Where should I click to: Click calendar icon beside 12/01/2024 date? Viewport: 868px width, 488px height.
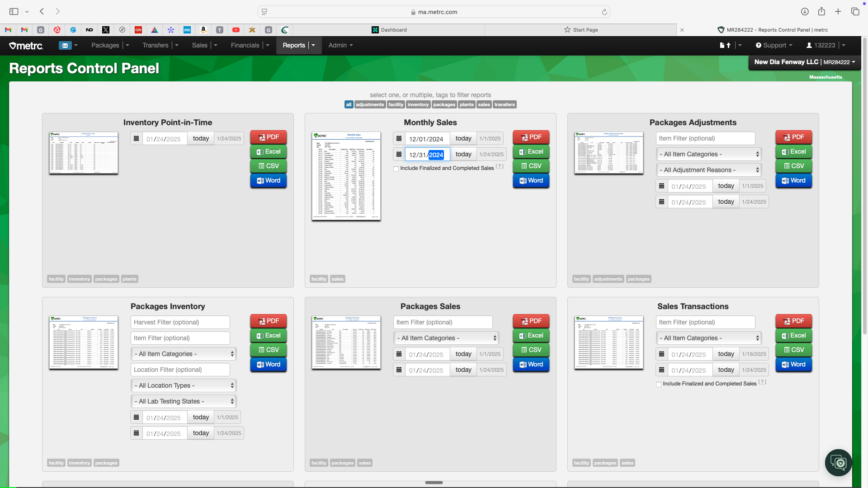(399, 138)
